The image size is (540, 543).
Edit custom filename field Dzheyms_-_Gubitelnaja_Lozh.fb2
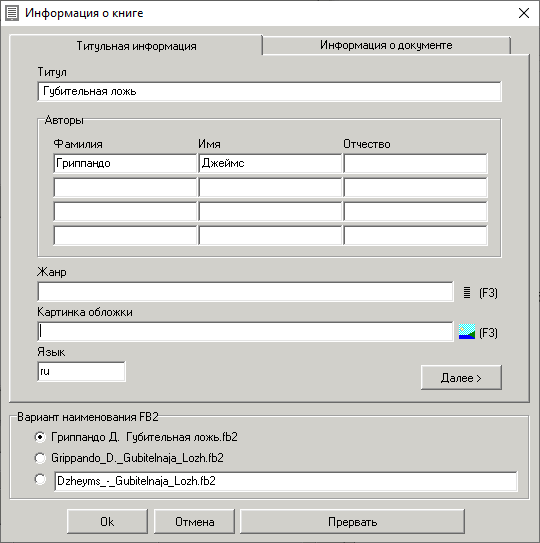pos(286,481)
